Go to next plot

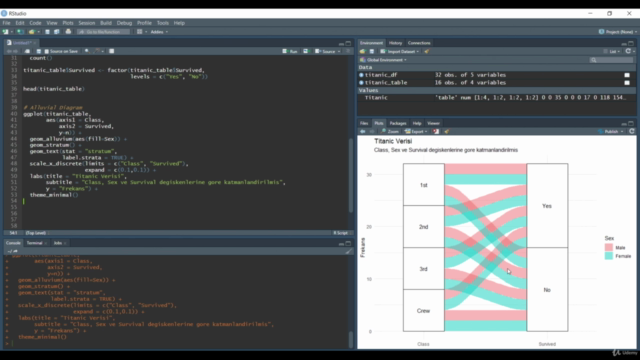point(371,131)
